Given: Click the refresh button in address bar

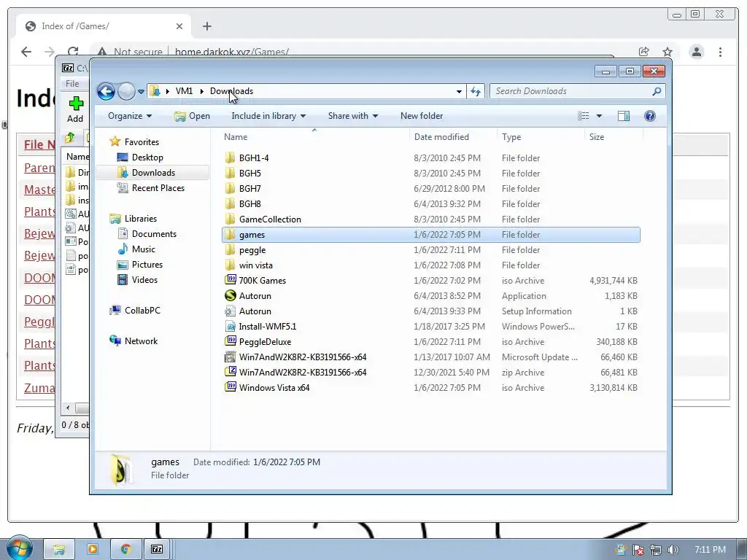Looking at the screenshot, I should 476,91.
